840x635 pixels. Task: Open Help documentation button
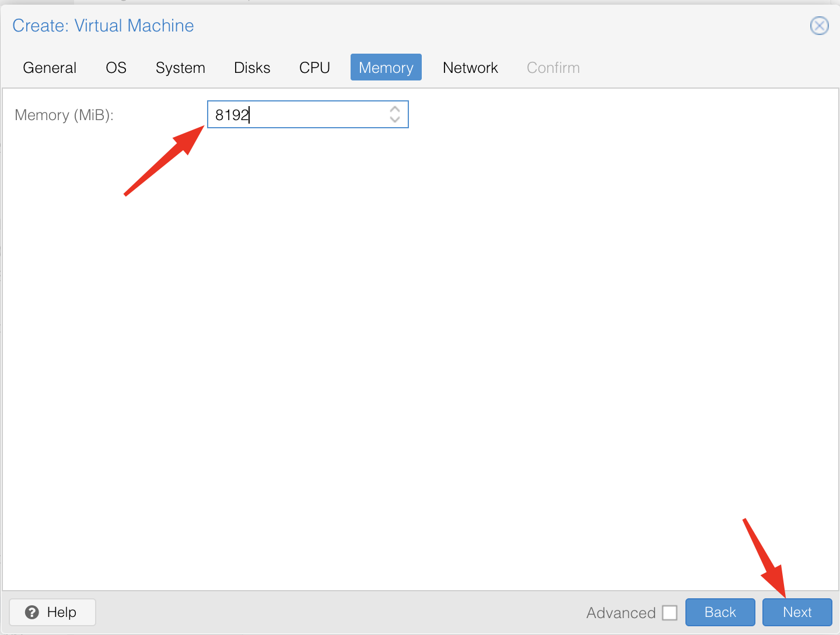tap(52, 612)
